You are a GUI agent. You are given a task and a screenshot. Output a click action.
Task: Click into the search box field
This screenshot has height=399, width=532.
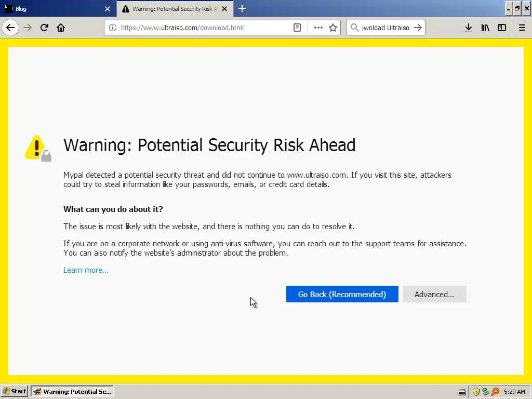tap(385, 28)
